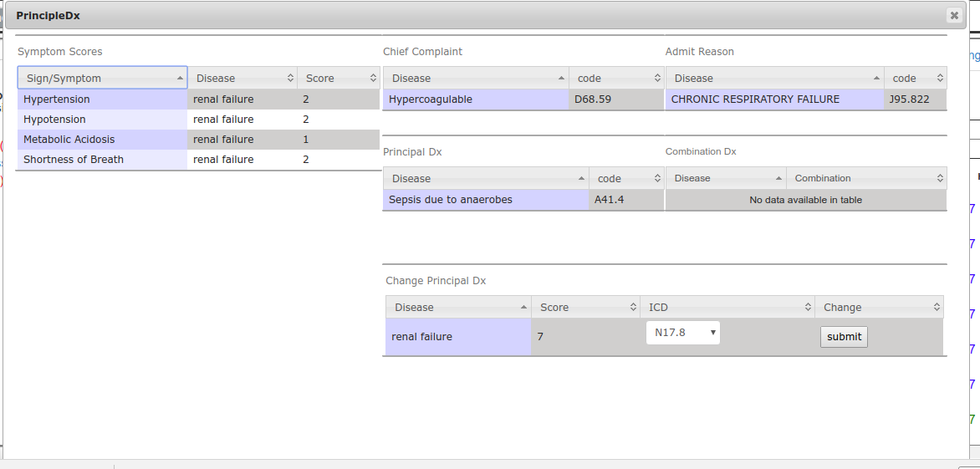Sort Symptom Scores by Sign/Symptom column

click(102, 79)
